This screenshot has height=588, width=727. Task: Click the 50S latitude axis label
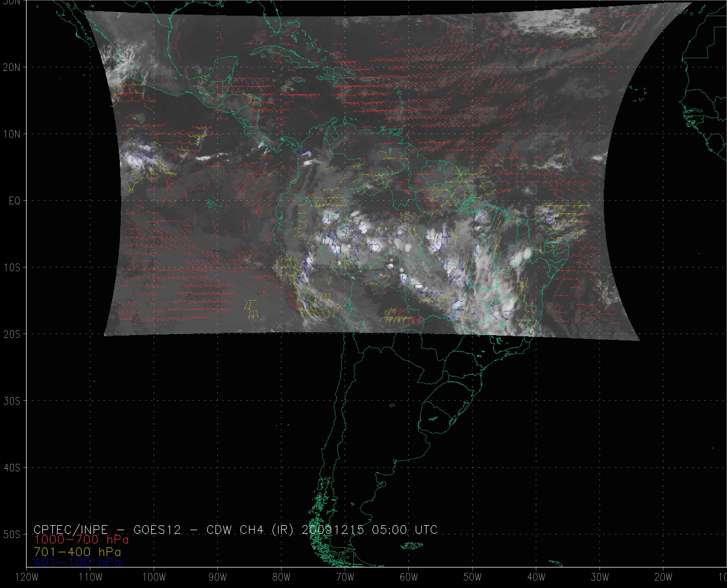pos(12,535)
